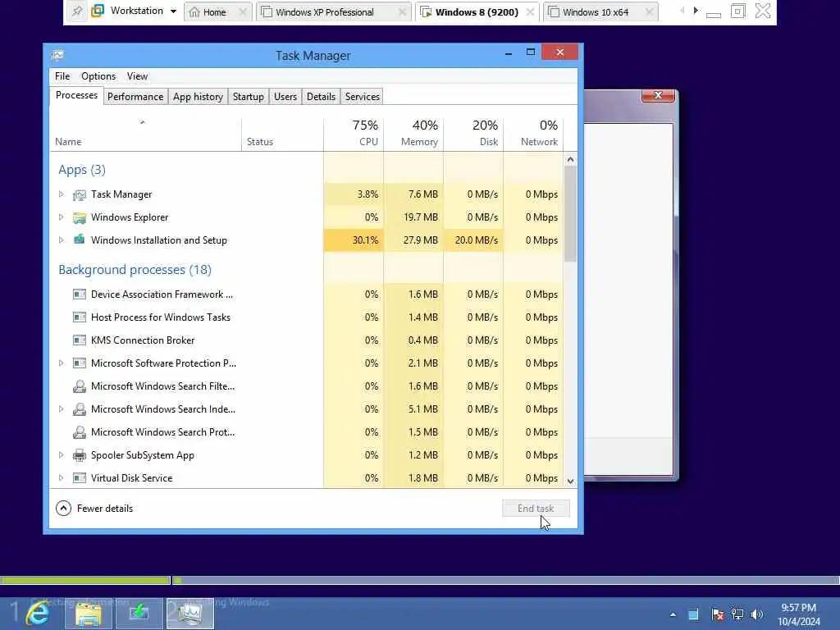The width and height of the screenshot is (840, 630).
Task: Click the Windows Explorer process icon
Action: (x=80, y=217)
